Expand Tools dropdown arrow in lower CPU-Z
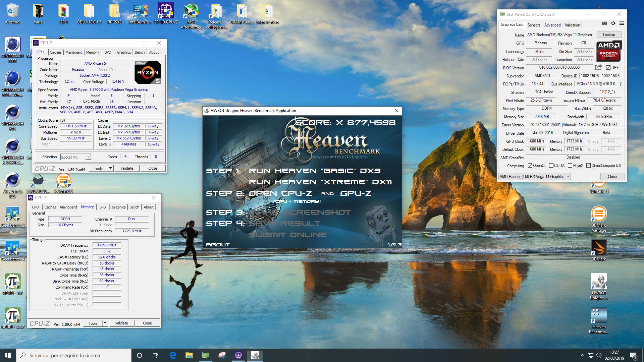 pos(105,323)
